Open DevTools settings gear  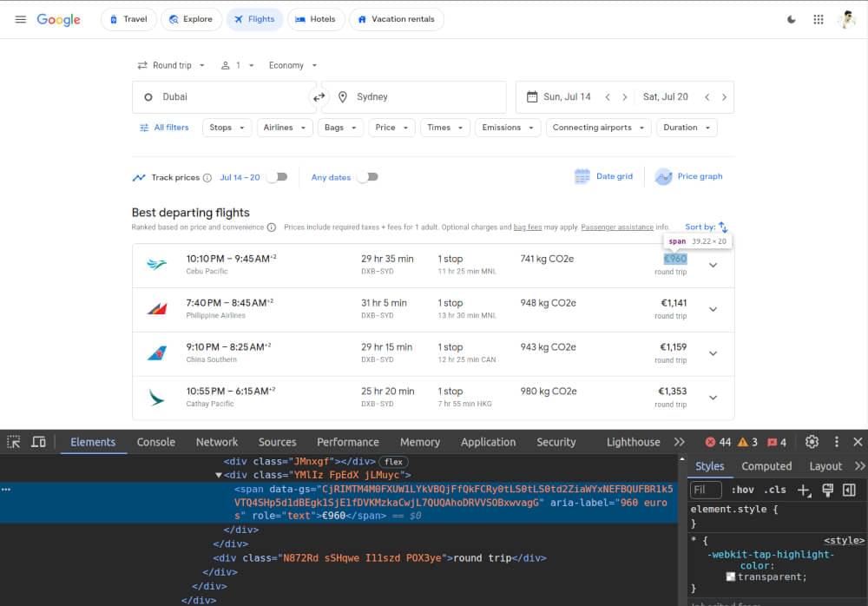812,442
